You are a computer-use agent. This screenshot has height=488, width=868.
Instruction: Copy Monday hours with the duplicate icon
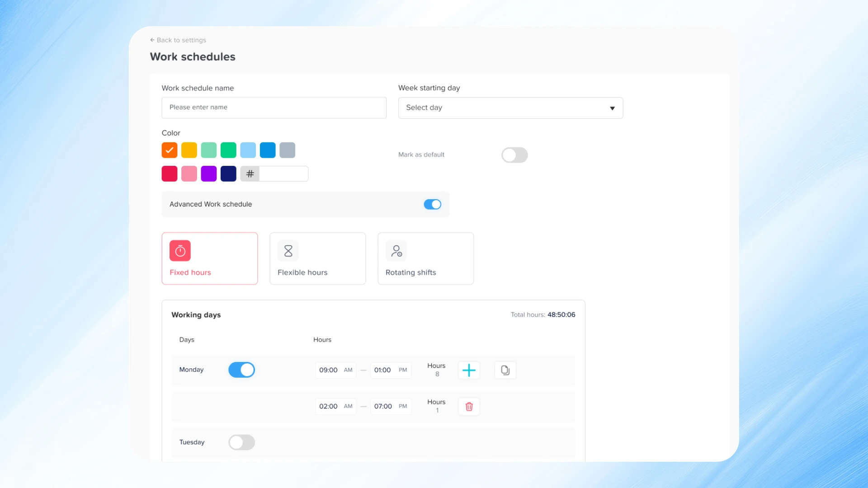point(505,370)
